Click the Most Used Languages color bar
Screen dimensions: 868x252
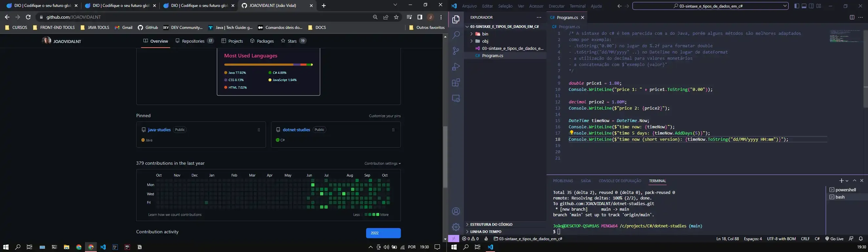click(x=269, y=65)
